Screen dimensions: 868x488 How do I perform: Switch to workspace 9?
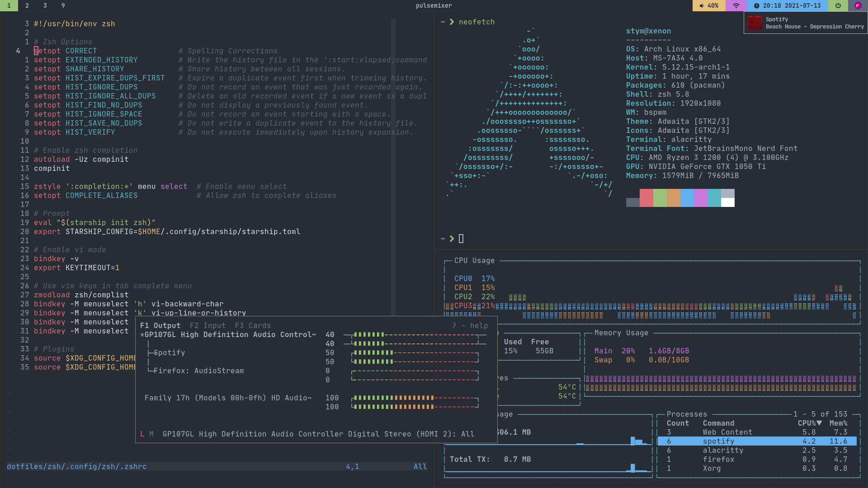[63, 6]
